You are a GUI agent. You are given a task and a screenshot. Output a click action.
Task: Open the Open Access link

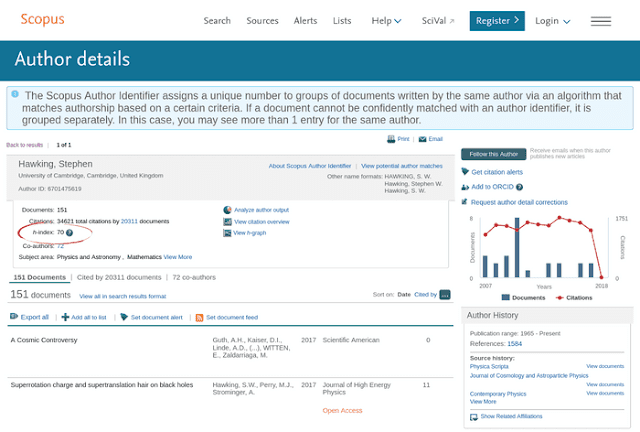tap(342, 410)
